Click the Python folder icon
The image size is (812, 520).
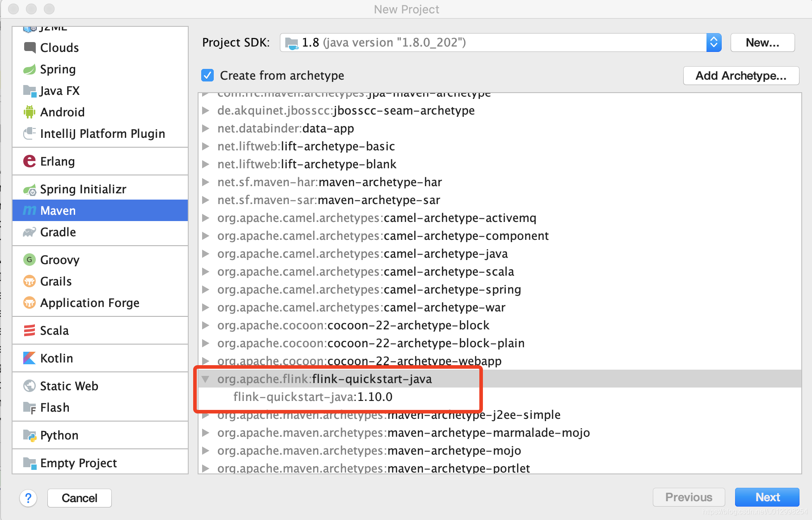pyautogui.click(x=30, y=435)
